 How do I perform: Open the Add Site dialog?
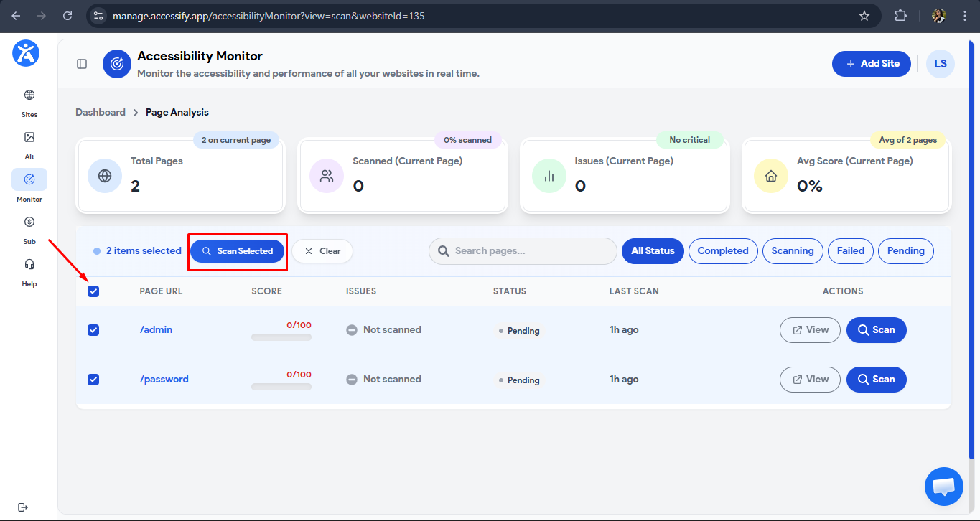point(871,63)
